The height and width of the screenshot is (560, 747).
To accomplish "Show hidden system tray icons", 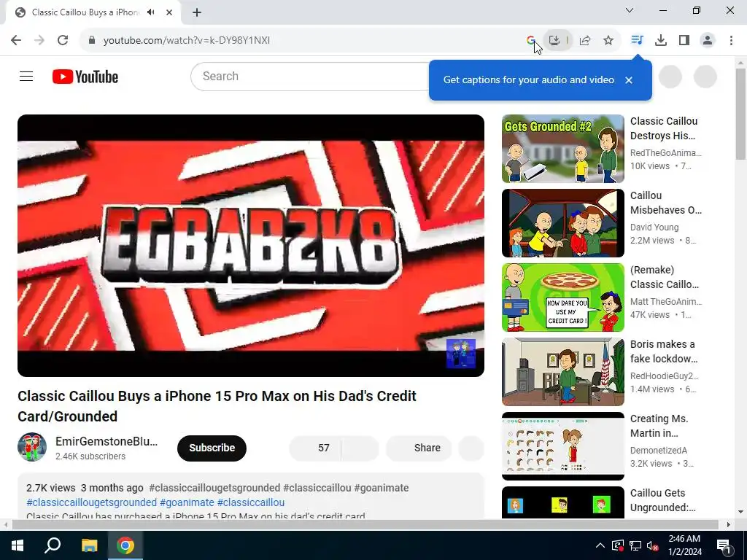I will pos(600,545).
